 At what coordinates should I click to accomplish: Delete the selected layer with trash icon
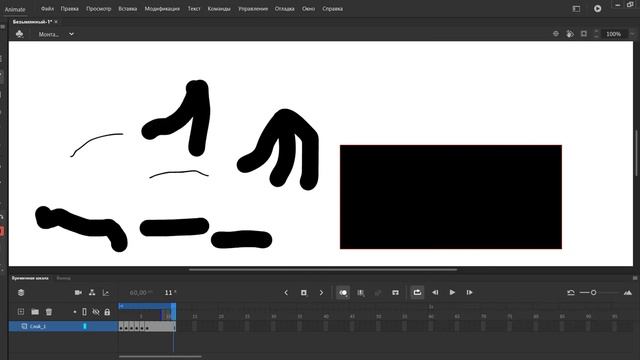tap(49, 312)
